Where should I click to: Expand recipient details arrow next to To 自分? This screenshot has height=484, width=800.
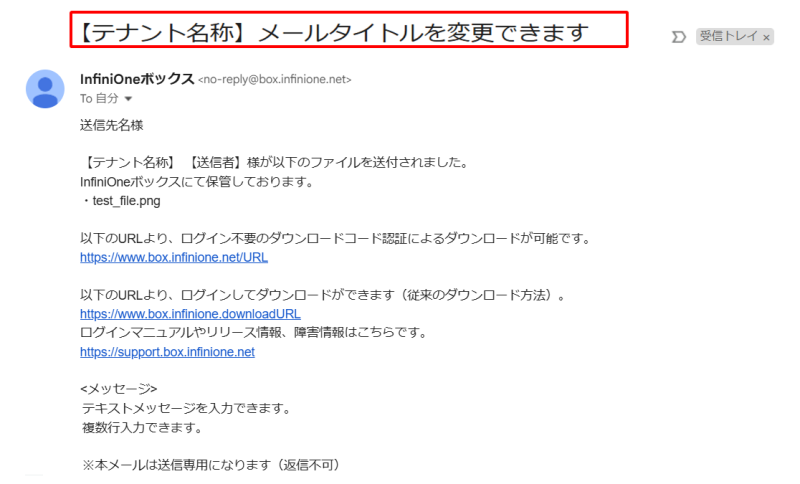pyautogui.click(x=129, y=98)
